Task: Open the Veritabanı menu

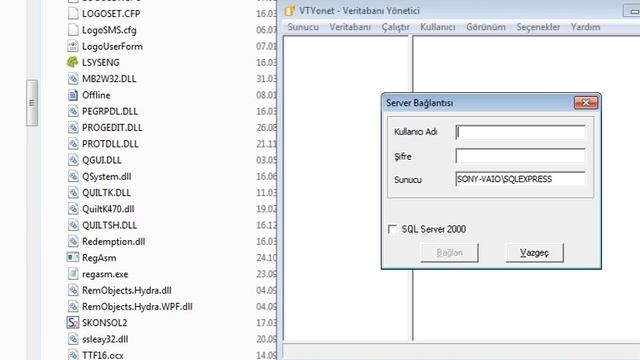Action: coord(350,27)
